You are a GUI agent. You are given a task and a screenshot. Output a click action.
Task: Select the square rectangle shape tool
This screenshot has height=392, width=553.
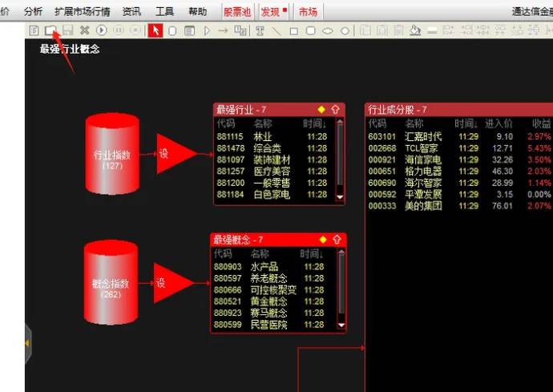click(294, 31)
